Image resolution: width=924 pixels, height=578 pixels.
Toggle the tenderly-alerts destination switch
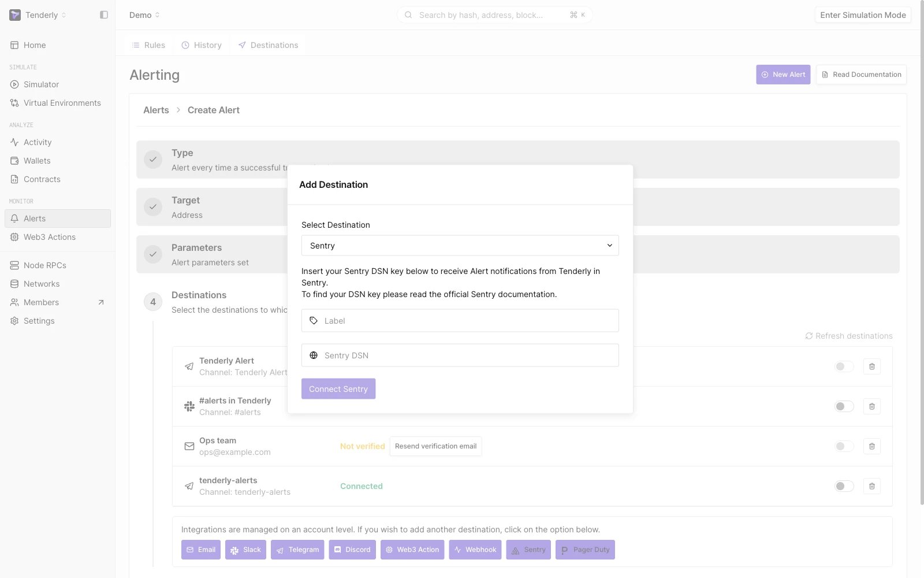844,486
